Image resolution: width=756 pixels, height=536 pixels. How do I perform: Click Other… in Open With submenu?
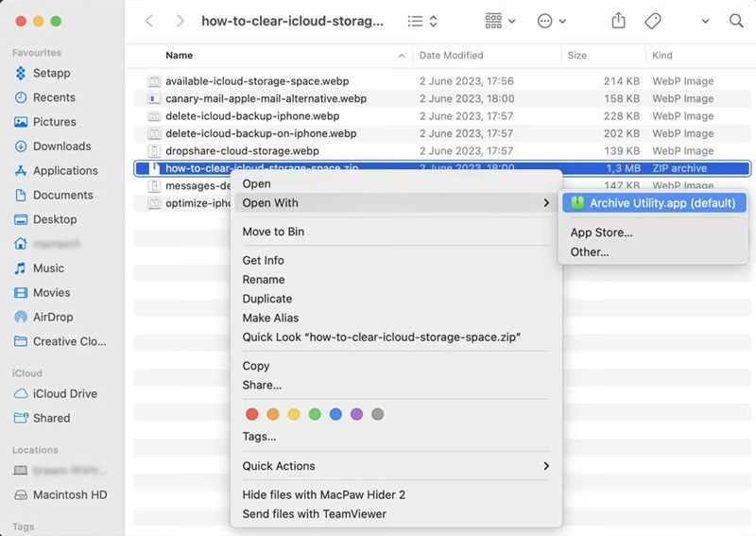(589, 251)
